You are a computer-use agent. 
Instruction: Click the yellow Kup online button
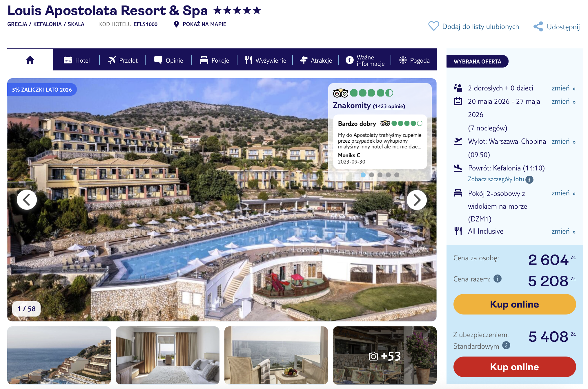[x=514, y=304]
